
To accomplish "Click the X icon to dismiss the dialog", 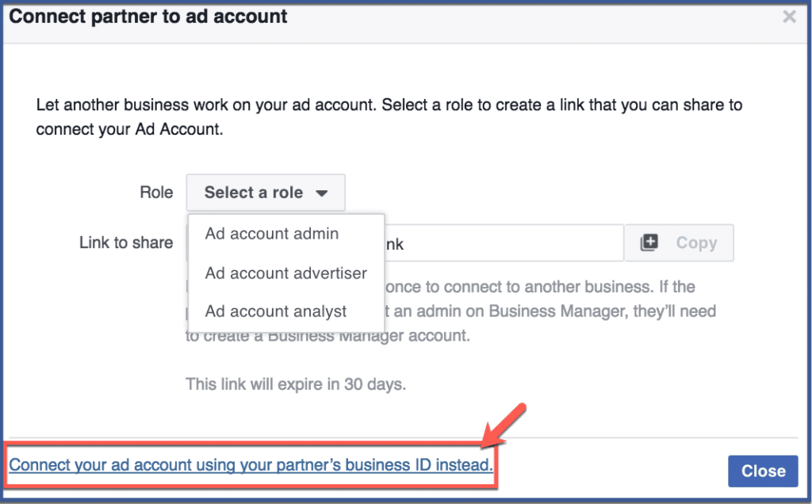I will (x=790, y=16).
